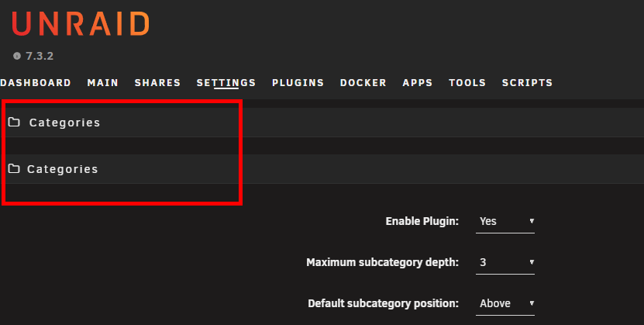Click folder icon of first Categories header

(x=14, y=122)
